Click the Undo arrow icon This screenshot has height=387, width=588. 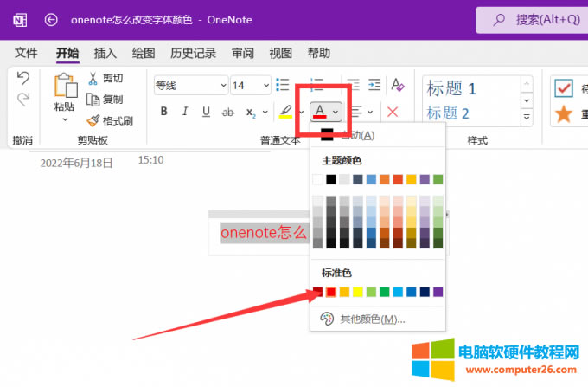[x=22, y=79]
